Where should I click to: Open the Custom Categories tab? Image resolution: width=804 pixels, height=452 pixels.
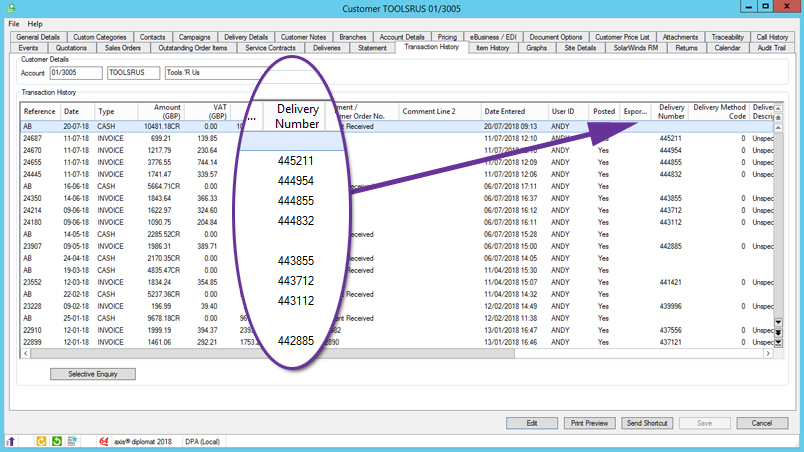point(99,37)
